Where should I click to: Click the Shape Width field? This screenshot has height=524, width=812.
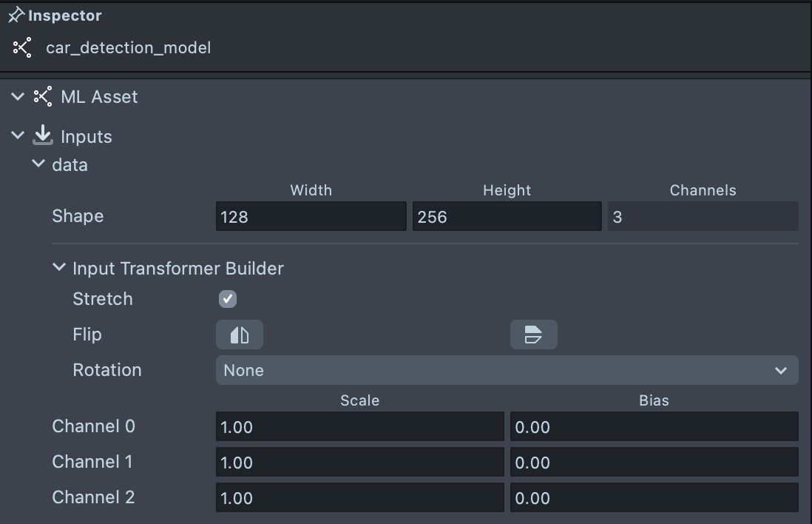(311, 217)
